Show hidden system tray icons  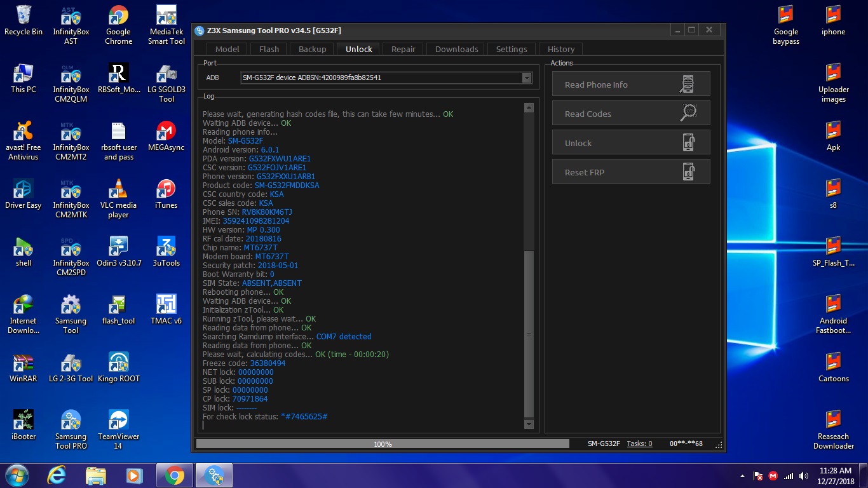(743, 476)
